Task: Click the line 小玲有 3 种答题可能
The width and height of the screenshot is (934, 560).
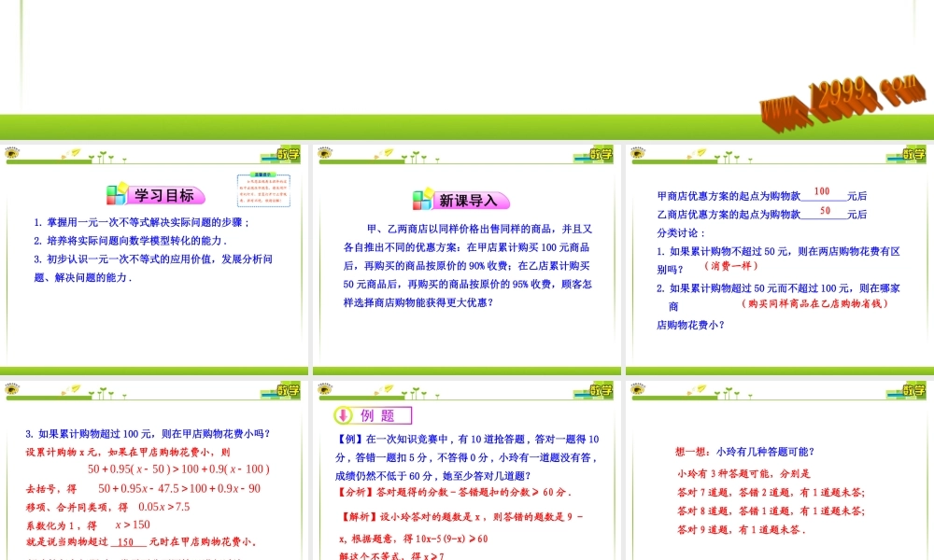Action: (x=743, y=474)
